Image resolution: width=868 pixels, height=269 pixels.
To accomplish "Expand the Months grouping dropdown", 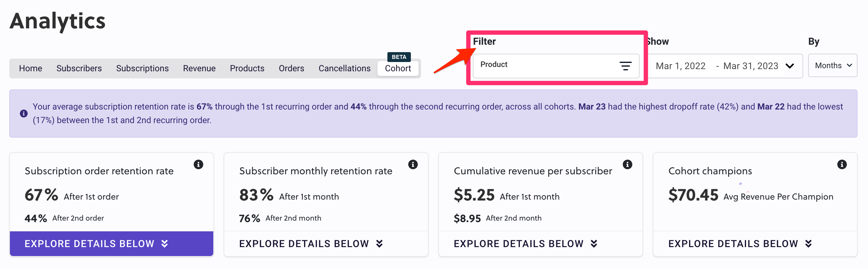I will [832, 66].
